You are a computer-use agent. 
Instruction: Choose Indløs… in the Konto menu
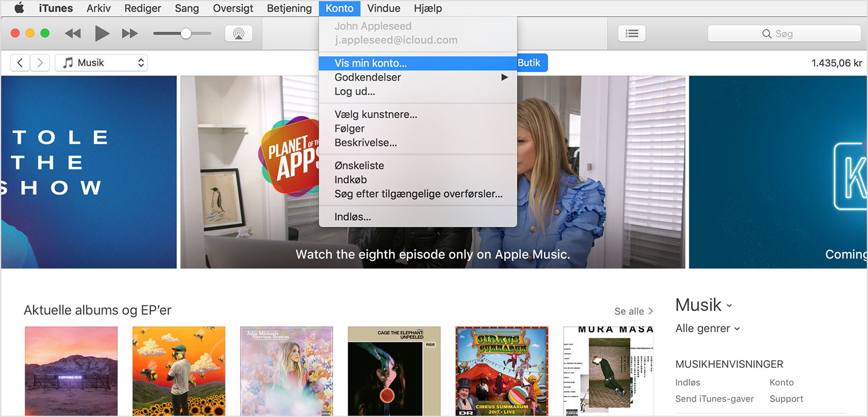418,217
